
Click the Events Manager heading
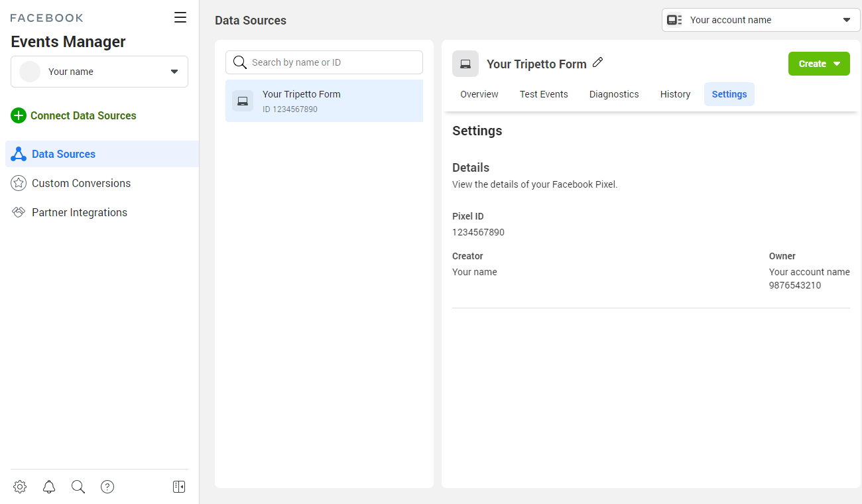68,42
